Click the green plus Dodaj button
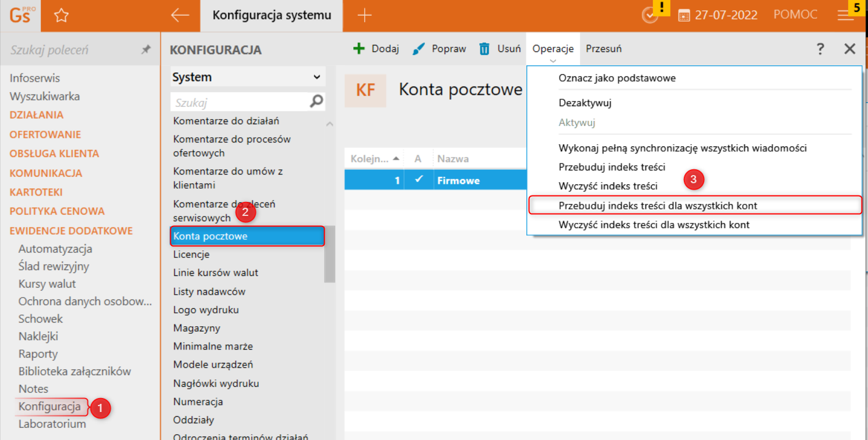The width and height of the screenshot is (868, 440). coord(376,49)
